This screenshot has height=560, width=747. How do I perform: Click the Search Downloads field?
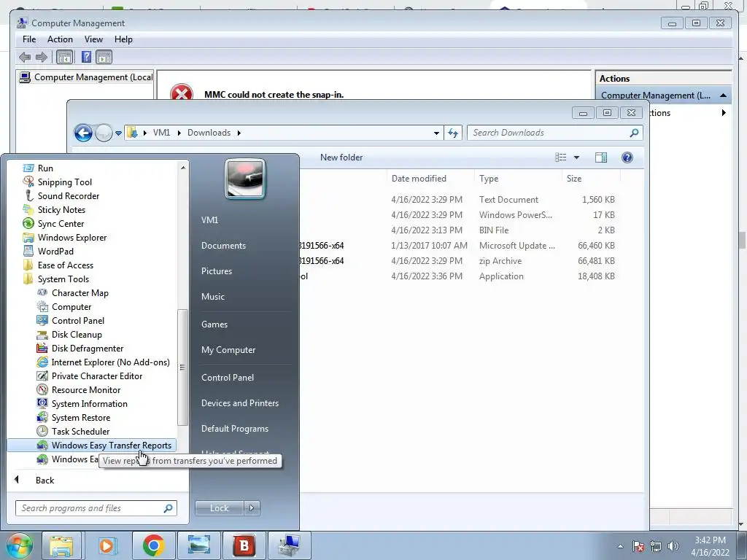tap(555, 133)
